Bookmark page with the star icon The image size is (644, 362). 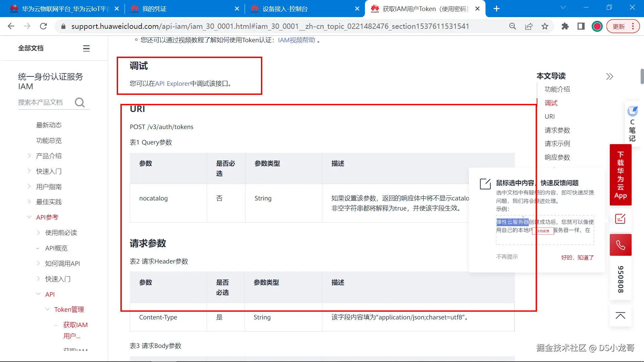click(545, 26)
